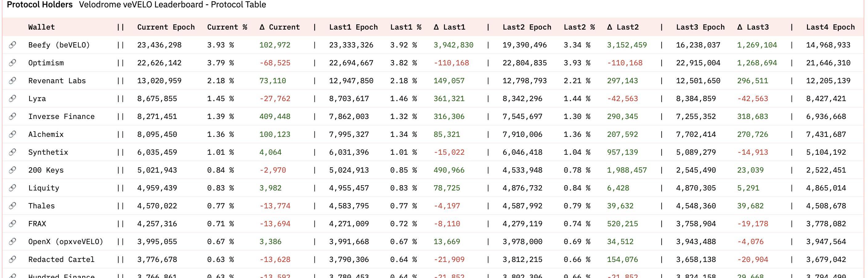Screen dimensions: 868x278
Task: Click Synthetix Last2 delta 957,139
Action: click(x=623, y=152)
